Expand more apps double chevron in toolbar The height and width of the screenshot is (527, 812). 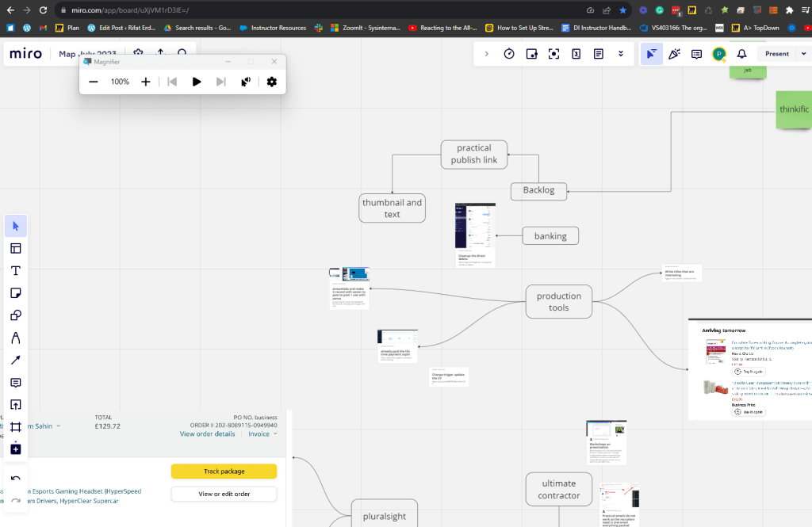pos(621,54)
